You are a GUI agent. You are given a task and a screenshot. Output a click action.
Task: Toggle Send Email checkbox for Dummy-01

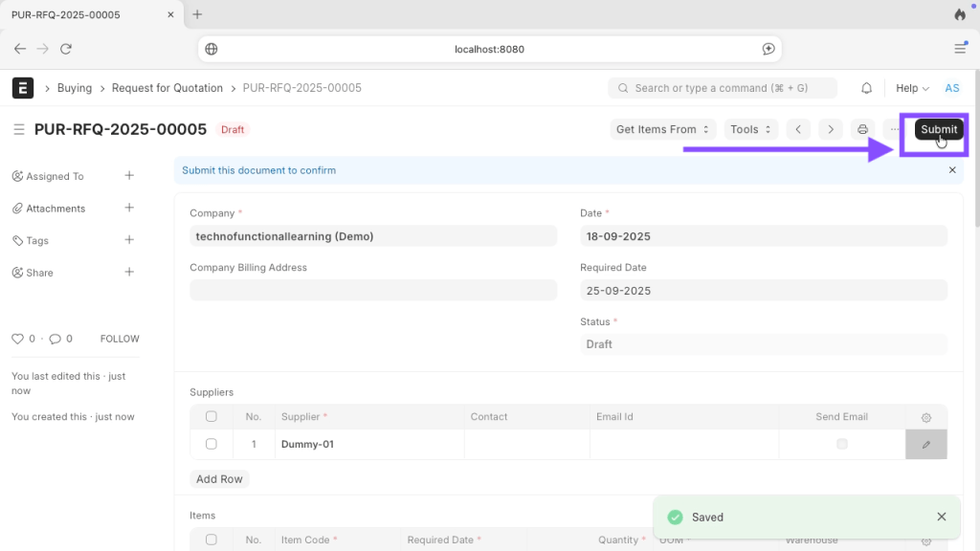842,444
